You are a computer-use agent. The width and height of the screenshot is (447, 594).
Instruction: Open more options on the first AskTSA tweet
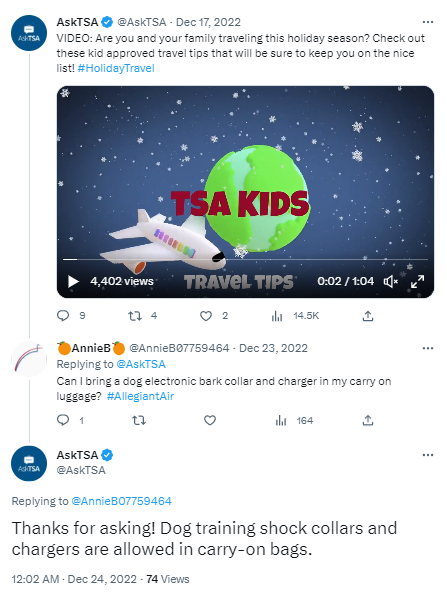click(428, 22)
